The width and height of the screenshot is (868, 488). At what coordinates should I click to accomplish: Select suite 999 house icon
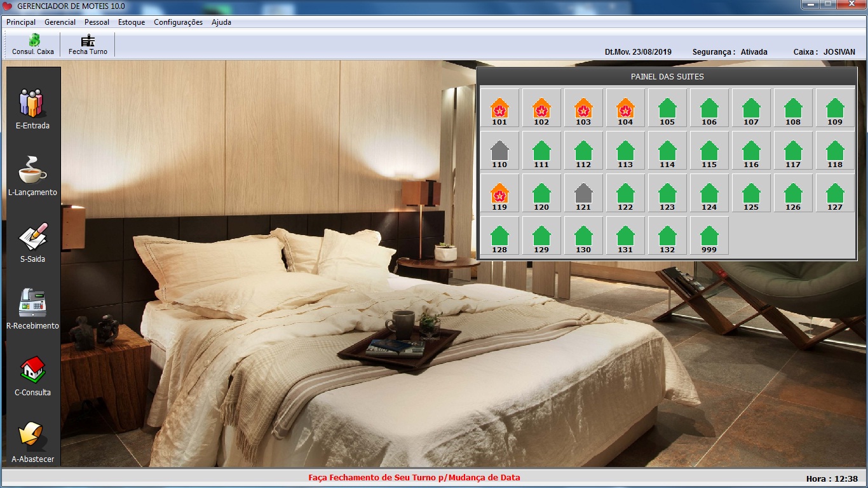pyautogui.click(x=709, y=236)
